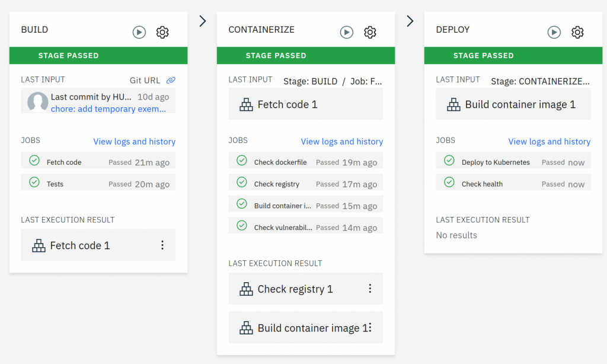View logs and history for BUILD stage
The height and width of the screenshot is (364, 607).
point(134,142)
